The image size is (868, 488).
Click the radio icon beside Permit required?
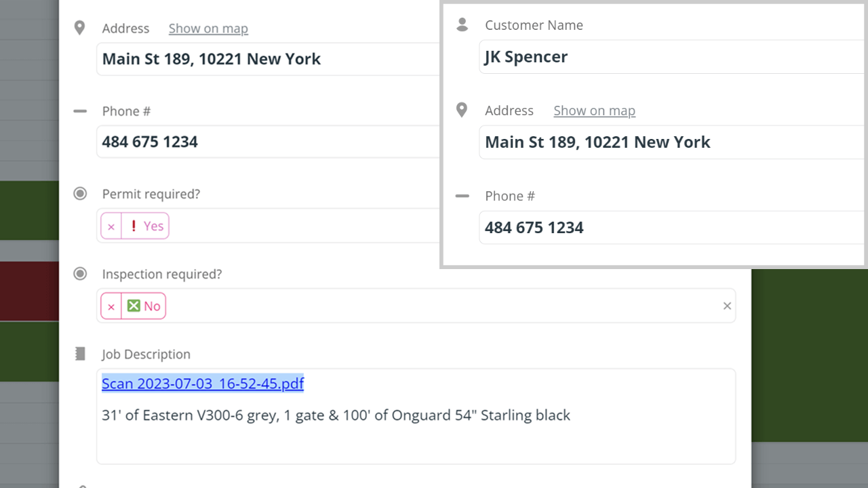tap(80, 194)
